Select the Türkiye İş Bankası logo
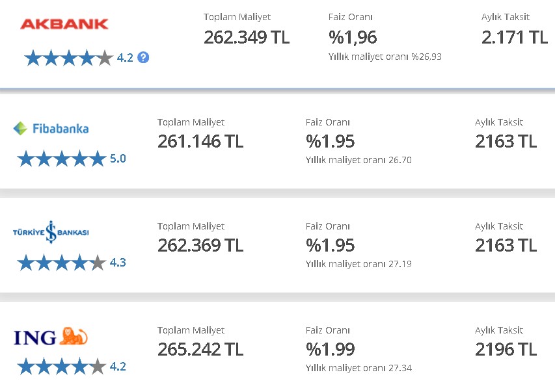 coord(51,232)
